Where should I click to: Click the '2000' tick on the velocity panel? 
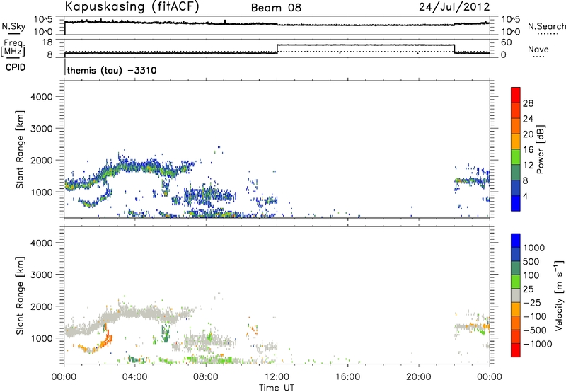pos(42,306)
